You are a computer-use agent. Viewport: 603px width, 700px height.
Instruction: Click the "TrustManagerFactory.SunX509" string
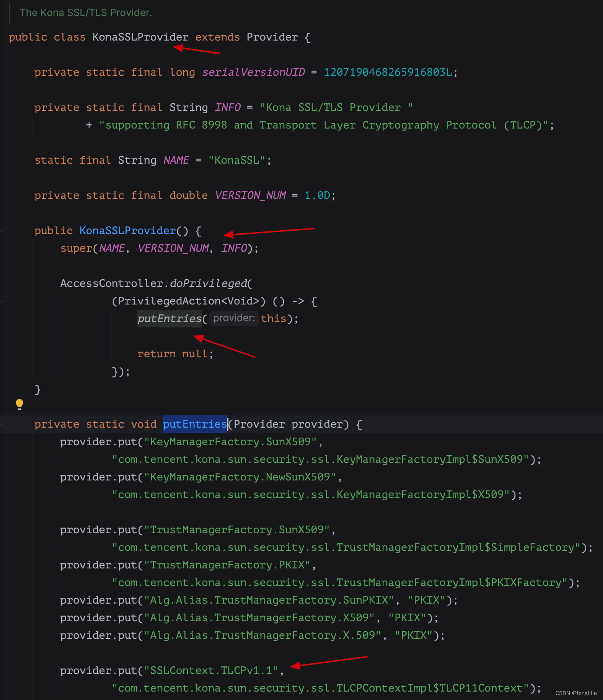(236, 530)
